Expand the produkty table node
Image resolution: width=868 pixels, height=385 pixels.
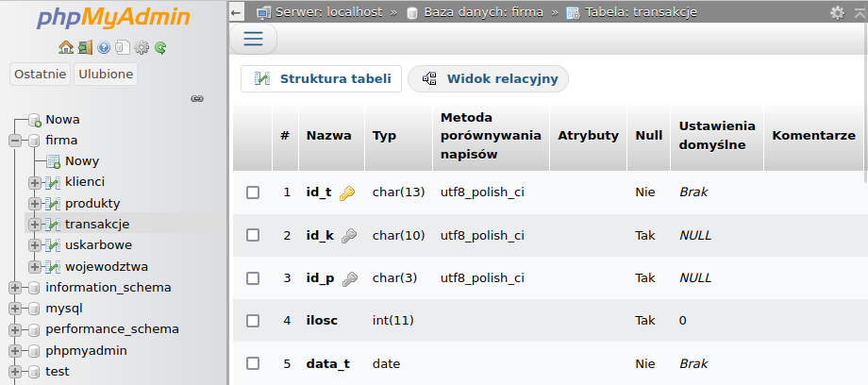(x=35, y=203)
